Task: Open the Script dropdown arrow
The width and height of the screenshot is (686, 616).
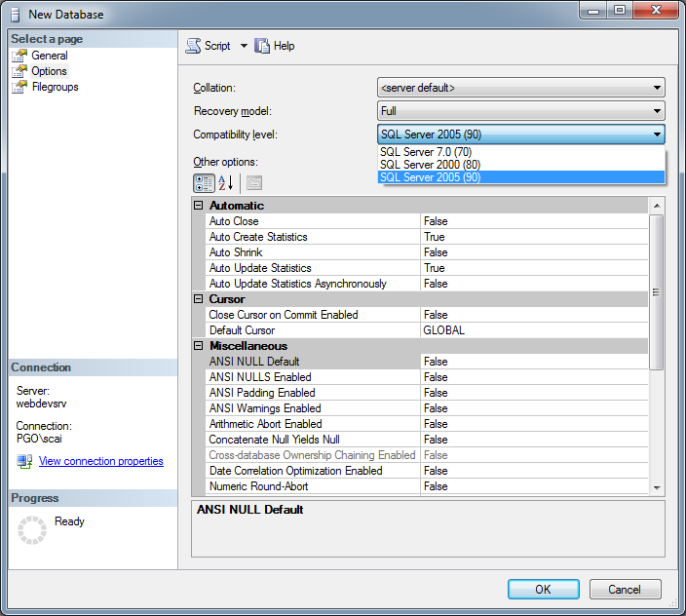Action: 244,46
